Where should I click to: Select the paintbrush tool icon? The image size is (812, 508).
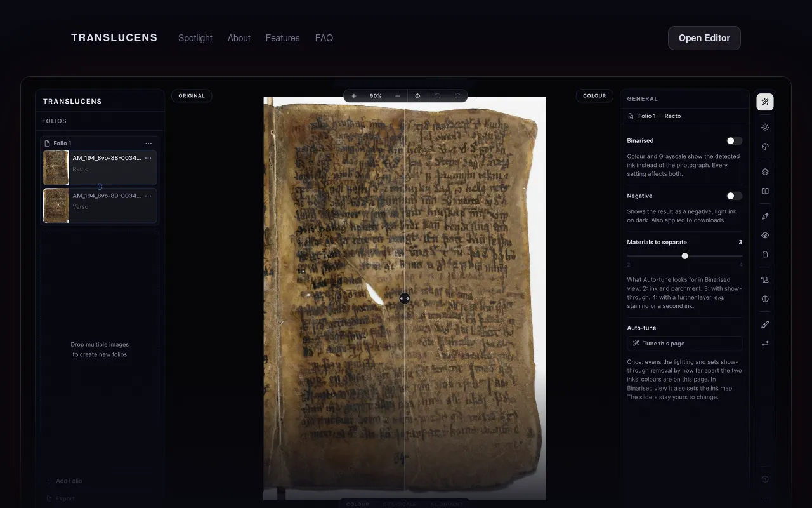click(765, 324)
